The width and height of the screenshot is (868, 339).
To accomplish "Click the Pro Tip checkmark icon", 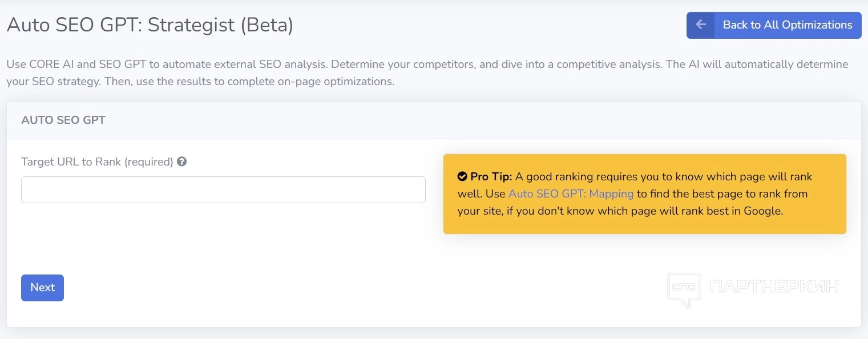I will [462, 177].
